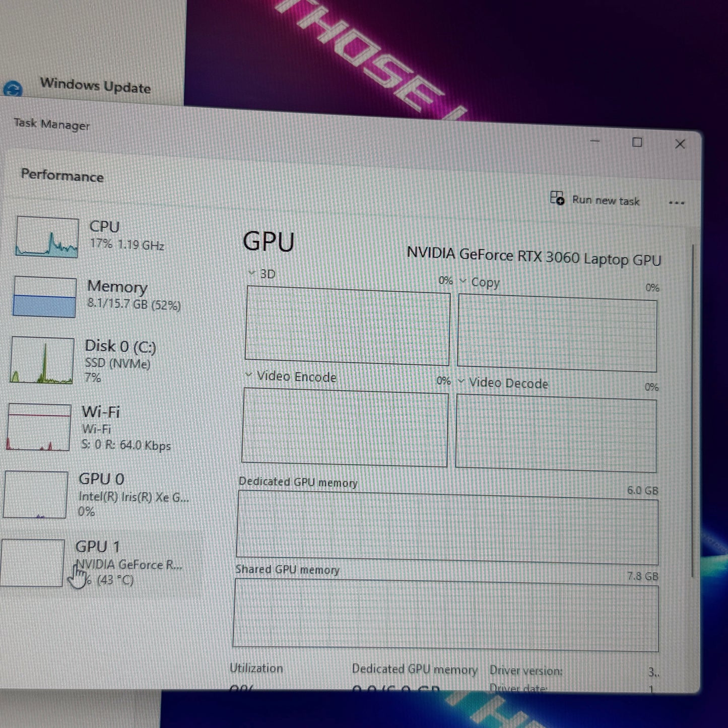The width and height of the screenshot is (728, 728).
Task: Click the Utilization statistic label
Action: [x=256, y=668]
